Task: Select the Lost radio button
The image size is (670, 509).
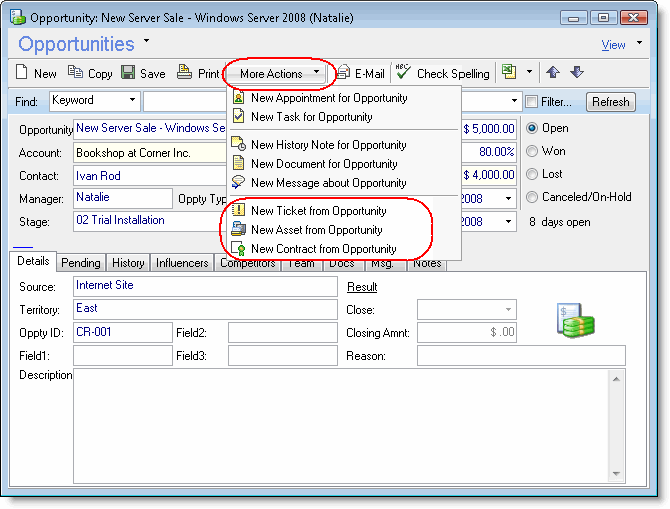Action: coord(531,174)
